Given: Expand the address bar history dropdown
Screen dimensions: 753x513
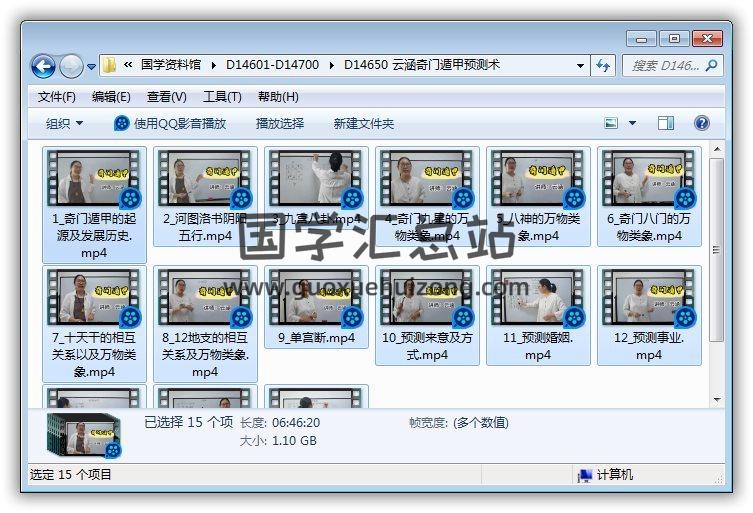Looking at the screenshot, I should [x=580, y=66].
